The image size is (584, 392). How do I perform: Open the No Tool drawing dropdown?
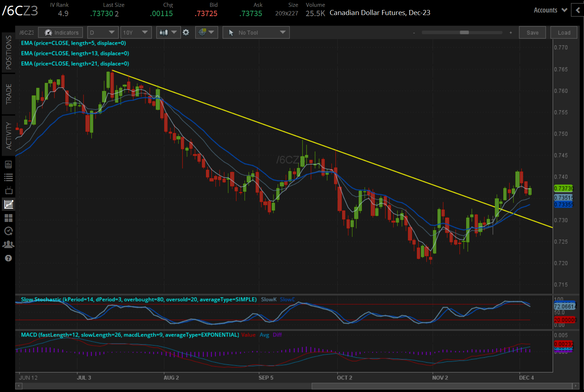click(x=256, y=33)
